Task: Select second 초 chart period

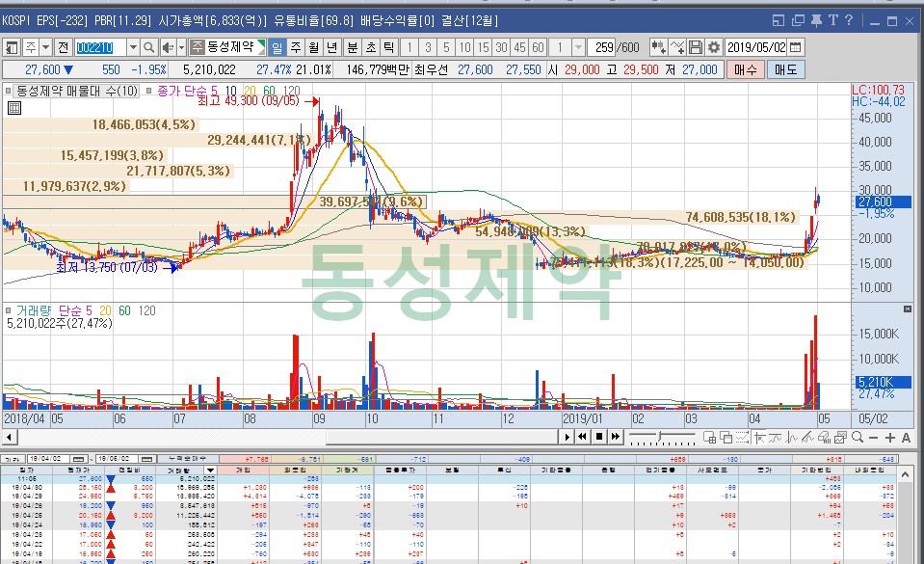Action: point(371,47)
